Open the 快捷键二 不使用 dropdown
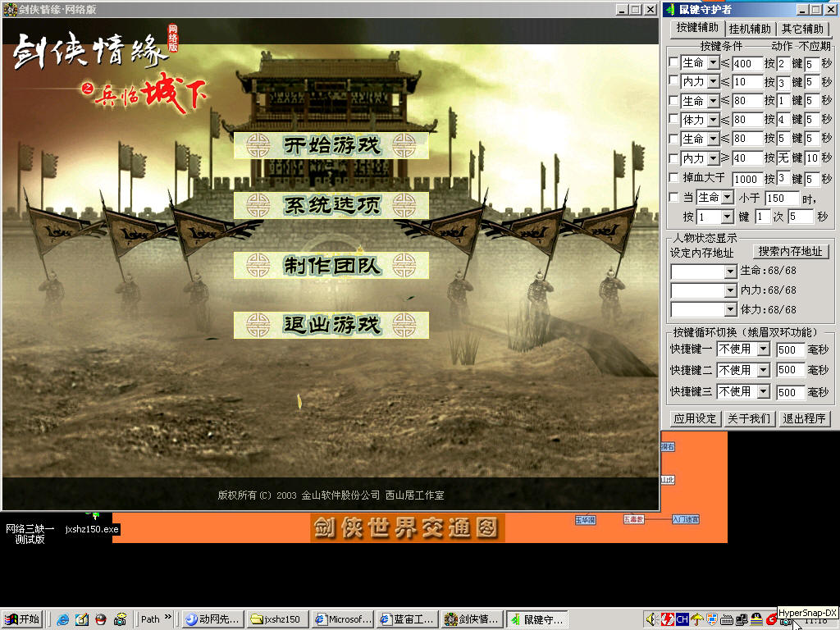Image resolution: width=840 pixels, height=630 pixels. coord(764,370)
